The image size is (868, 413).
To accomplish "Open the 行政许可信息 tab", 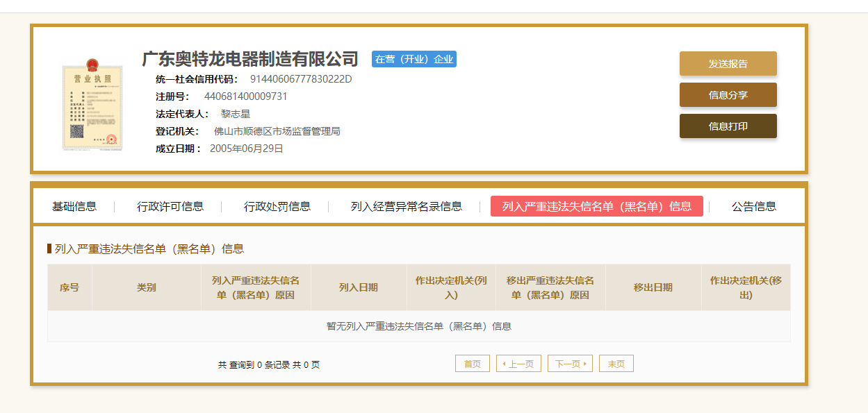I will pos(170,206).
